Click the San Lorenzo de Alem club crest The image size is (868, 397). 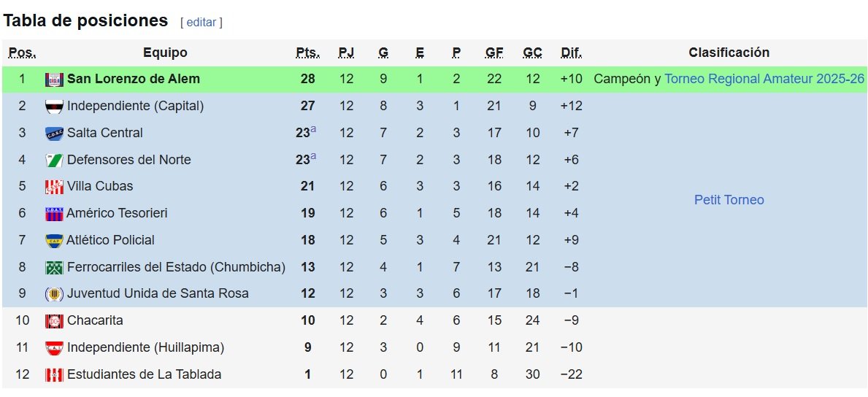click(x=54, y=79)
